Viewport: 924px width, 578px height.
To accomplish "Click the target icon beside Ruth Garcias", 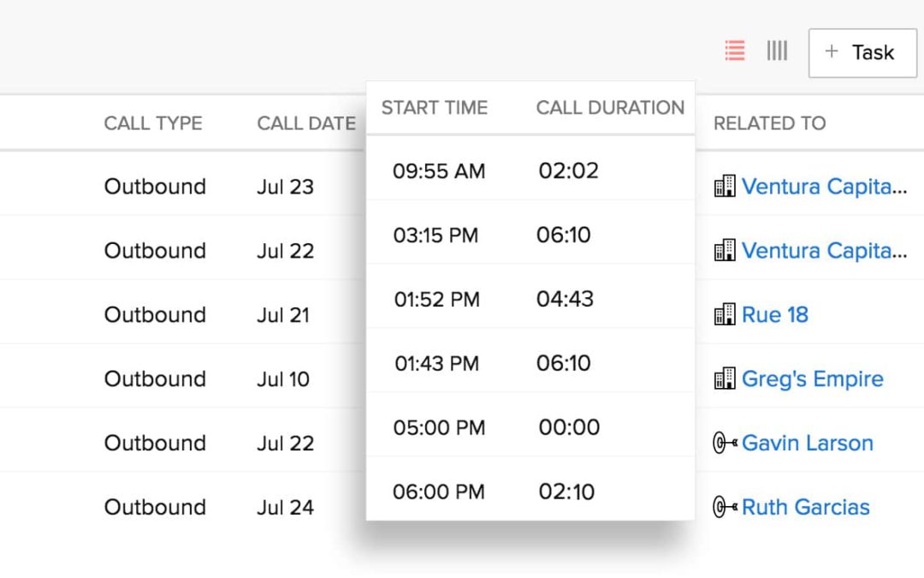I will click(725, 507).
